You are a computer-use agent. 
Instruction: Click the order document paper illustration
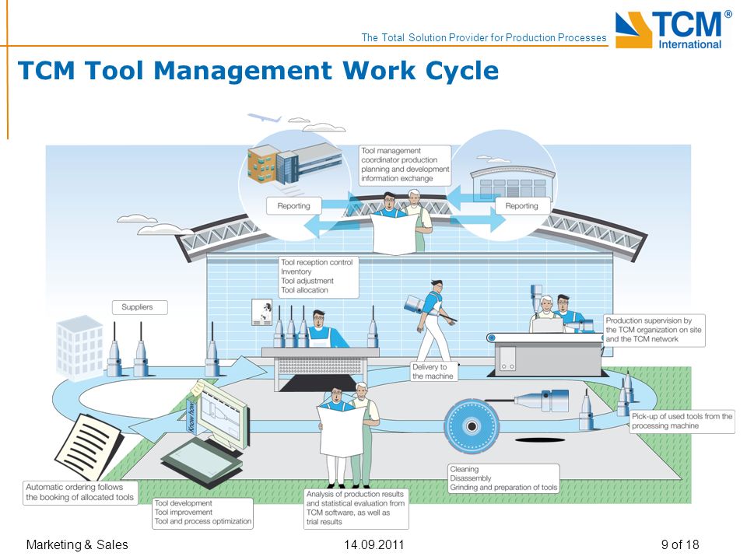[88, 446]
